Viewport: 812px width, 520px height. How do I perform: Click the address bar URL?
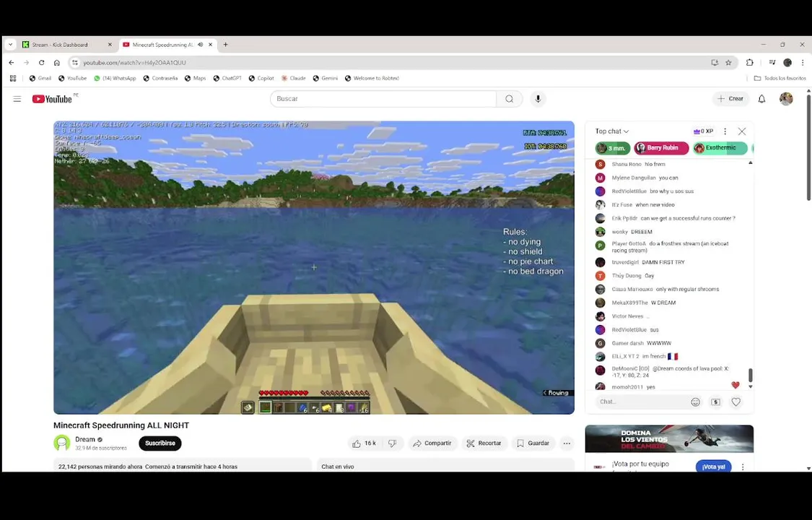(135, 63)
